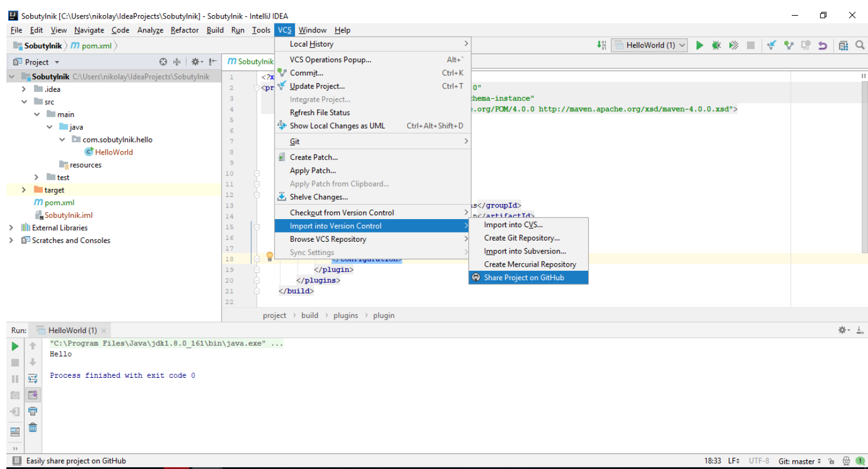This screenshot has width=868, height=469.
Task: Select Import into Subversion...
Action: click(529, 251)
